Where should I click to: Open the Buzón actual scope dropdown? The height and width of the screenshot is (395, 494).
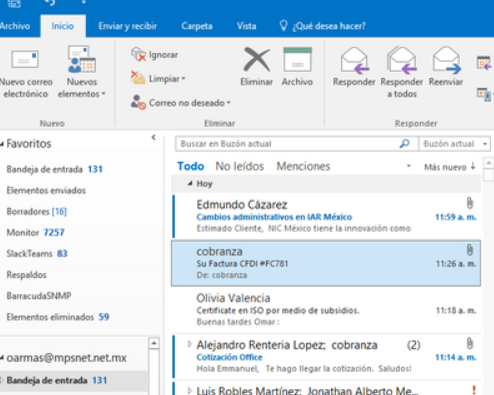[x=455, y=144]
